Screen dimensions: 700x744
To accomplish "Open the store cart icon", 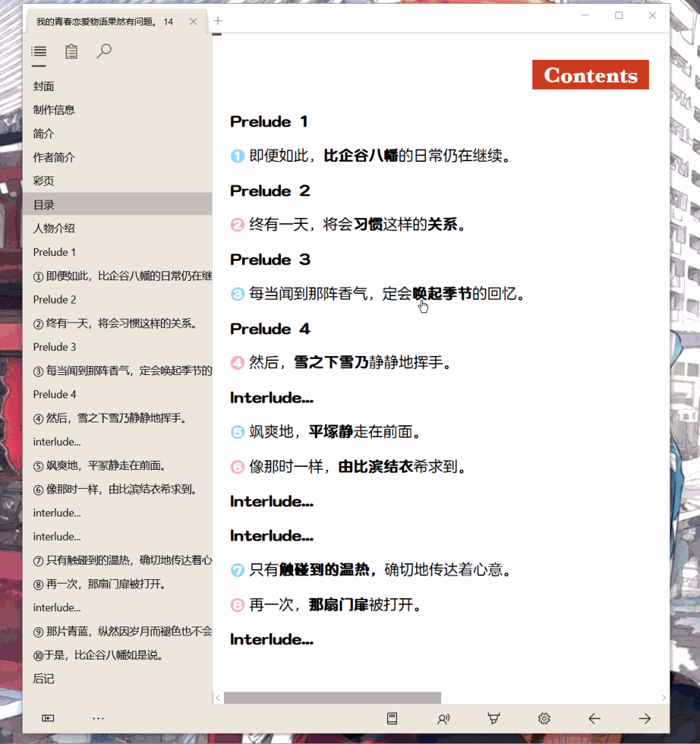I will pyautogui.click(x=494, y=718).
